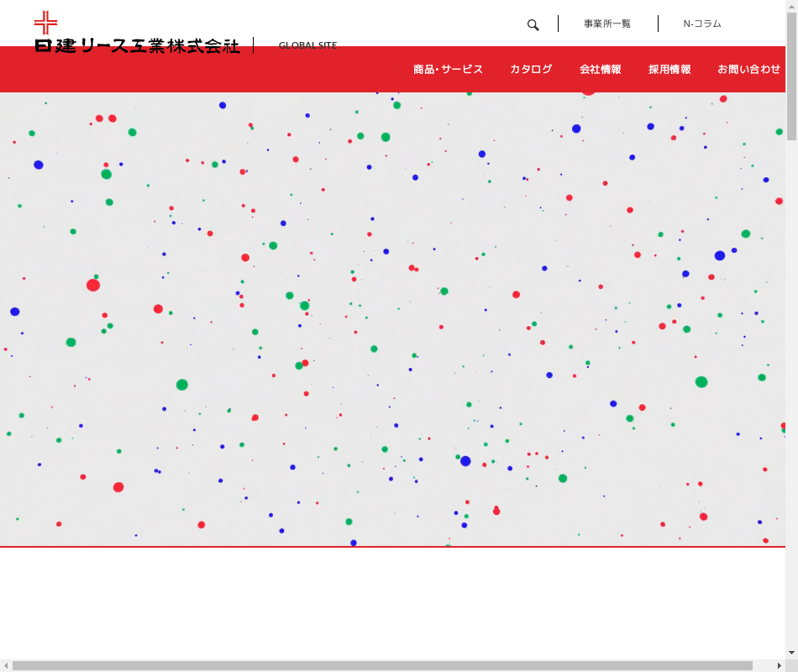Open the 商品・サービス menu
The width and height of the screenshot is (798, 672).
[x=448, y=69]
